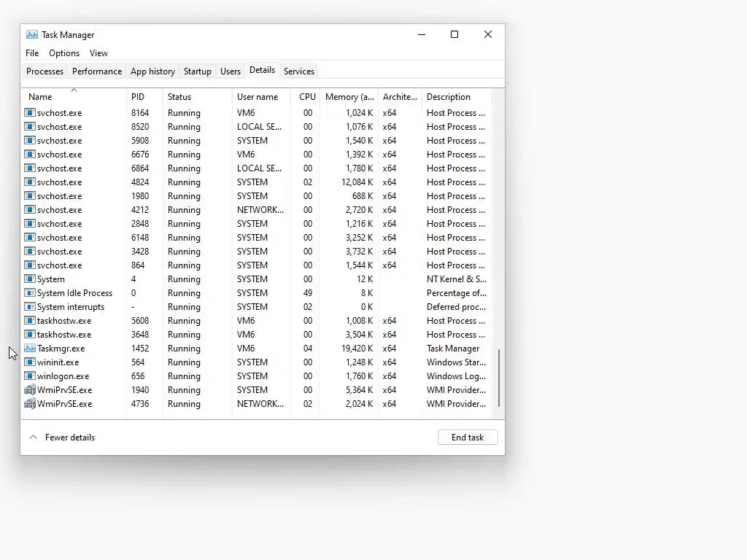
Task: Sort by the PID column header
Action: (x=145, y=97)
